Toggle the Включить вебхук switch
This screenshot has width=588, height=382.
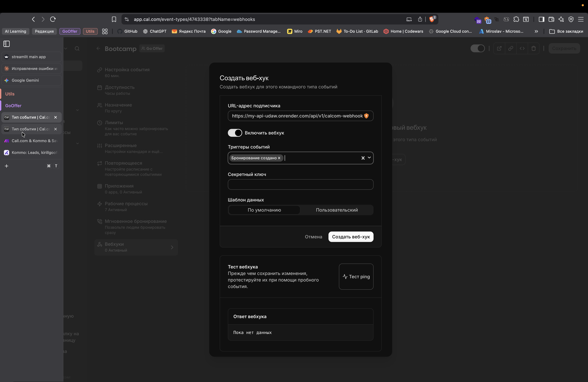235,133
